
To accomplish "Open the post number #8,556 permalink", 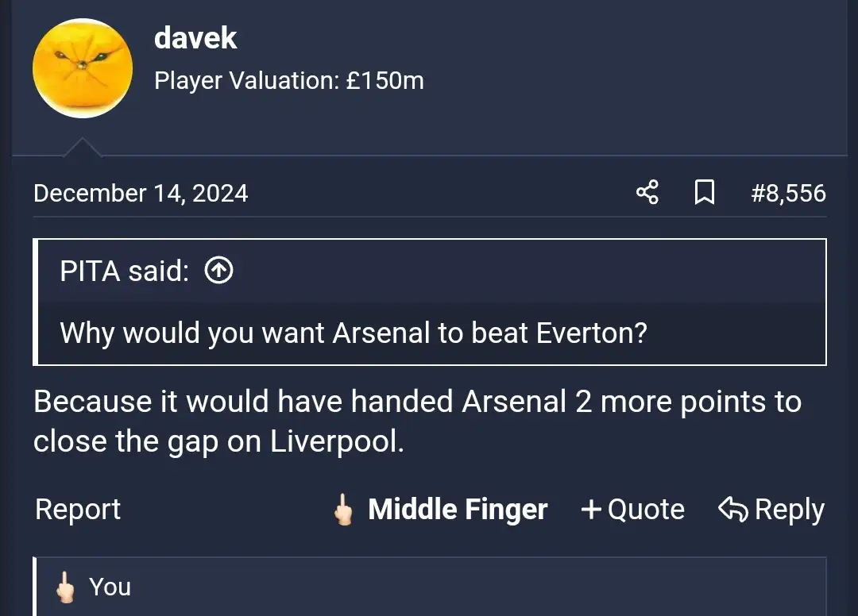I will click(x=788, y=193).
